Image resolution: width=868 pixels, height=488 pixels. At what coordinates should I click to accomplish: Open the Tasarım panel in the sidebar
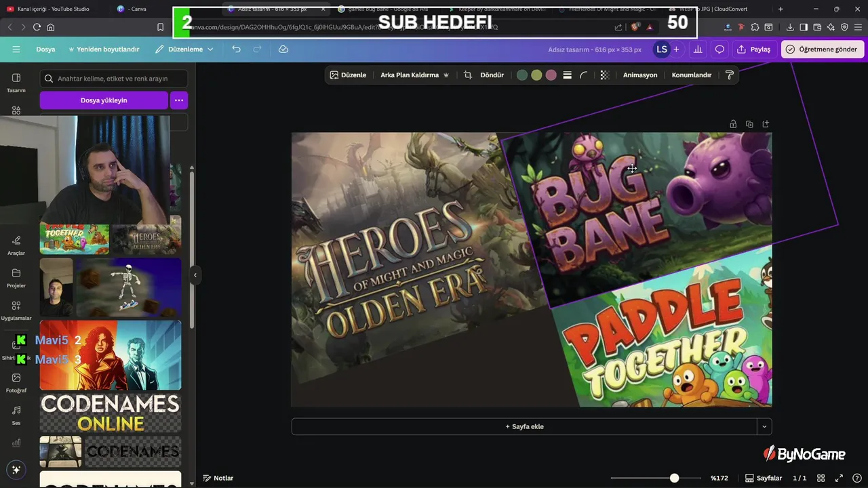16,83
